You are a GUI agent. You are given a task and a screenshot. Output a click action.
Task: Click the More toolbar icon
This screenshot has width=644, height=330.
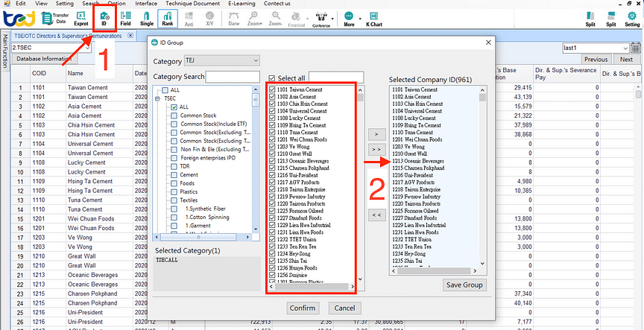click(349, 19)
